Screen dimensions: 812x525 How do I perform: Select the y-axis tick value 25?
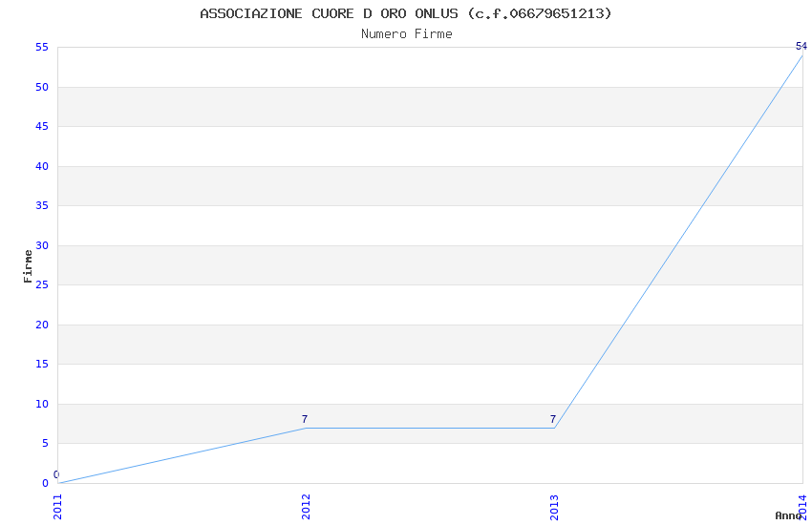click(x=42, y=284)
